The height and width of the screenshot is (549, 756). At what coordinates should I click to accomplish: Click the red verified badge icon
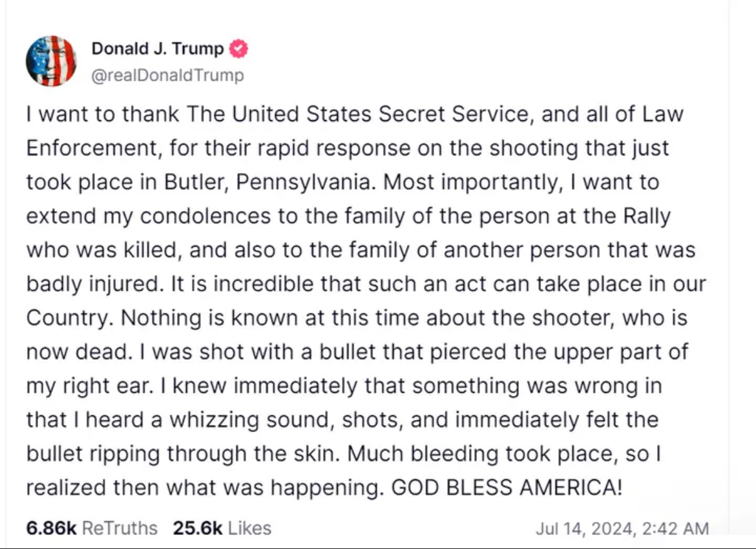[238, 48]
